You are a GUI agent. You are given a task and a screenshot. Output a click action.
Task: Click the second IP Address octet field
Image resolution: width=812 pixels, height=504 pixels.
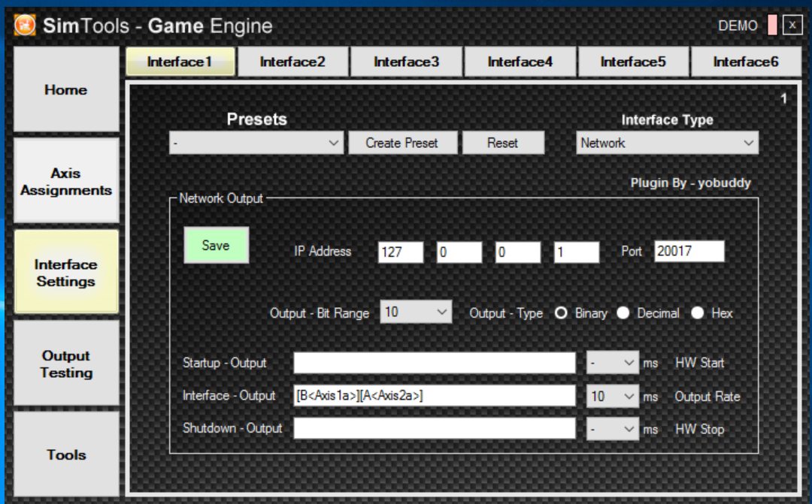coord(459,252)
